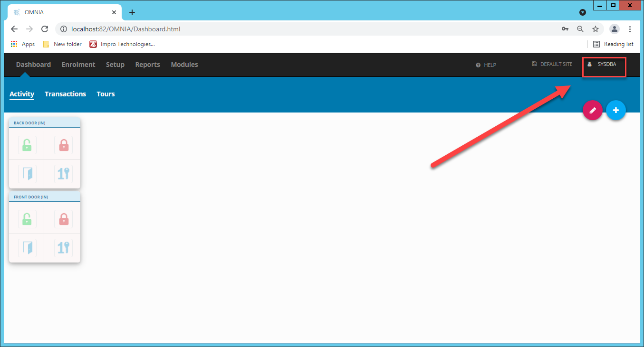The width and height of the screenshot is (644, 347).
Task: Click the red lock icon for Back Door
Action: 64,145
